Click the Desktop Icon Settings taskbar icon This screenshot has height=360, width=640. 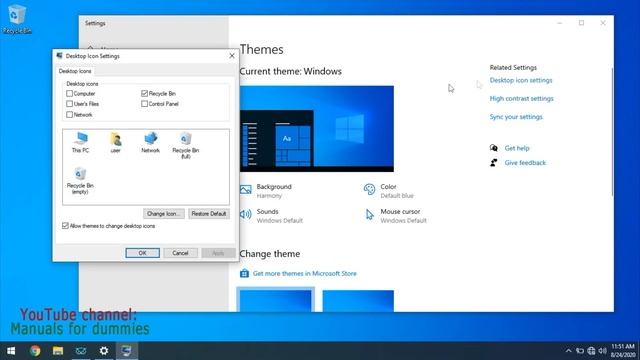click(x=127, y=351)
